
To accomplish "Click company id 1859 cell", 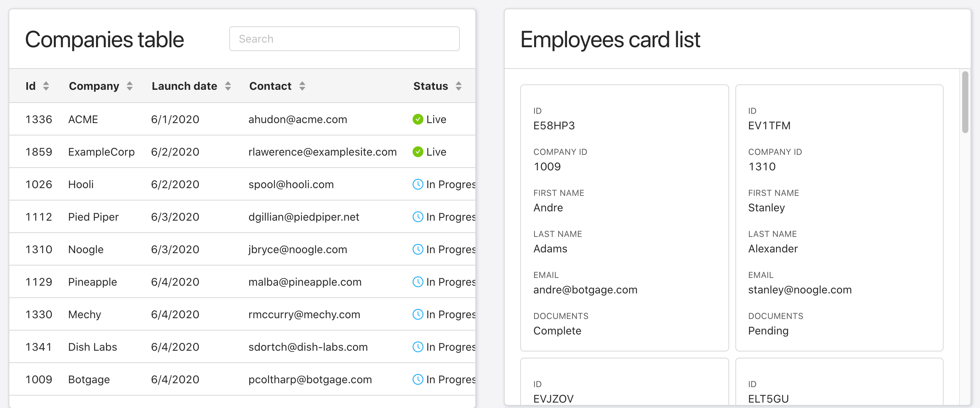I will pos(39,152).
